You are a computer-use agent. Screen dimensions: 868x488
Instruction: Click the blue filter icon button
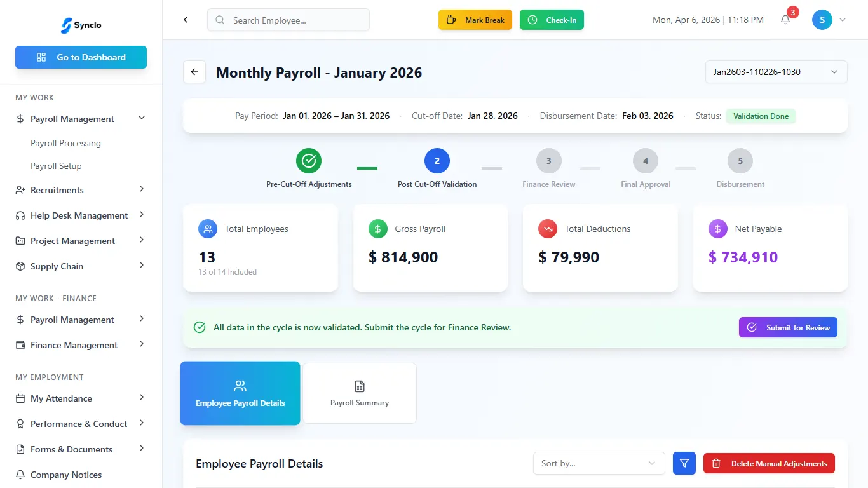coord(684,463)
